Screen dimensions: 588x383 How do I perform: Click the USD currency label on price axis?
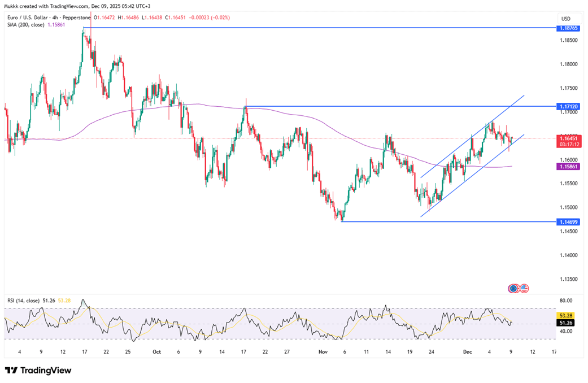click(565, 19)
